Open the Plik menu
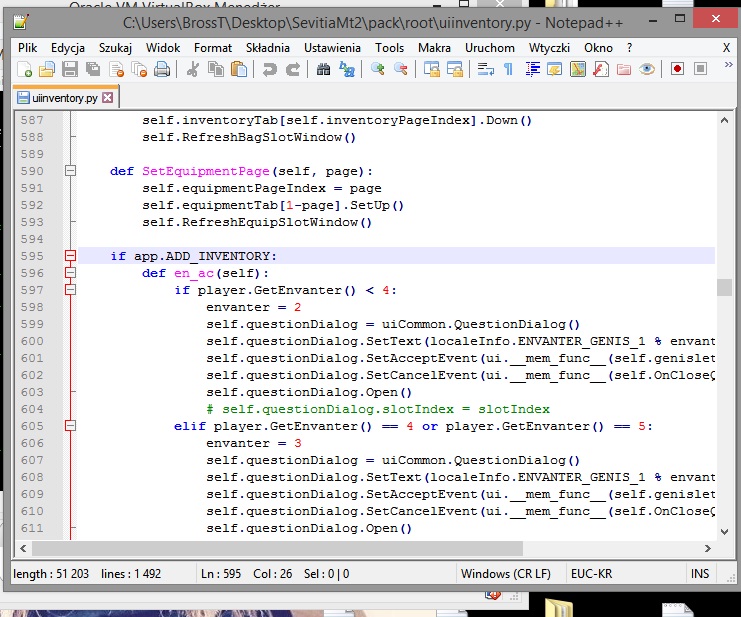 pyautogui.click(x=27, y=48)
